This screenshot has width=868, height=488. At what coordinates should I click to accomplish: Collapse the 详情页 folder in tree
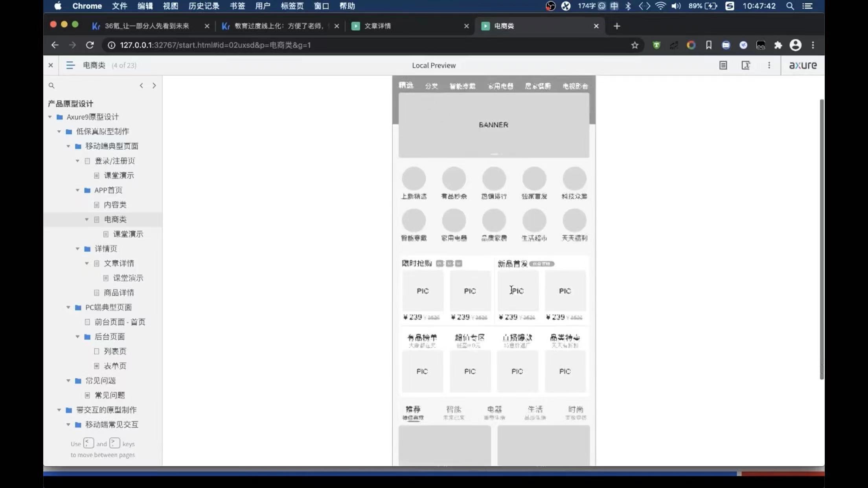[x=78, y=249]
